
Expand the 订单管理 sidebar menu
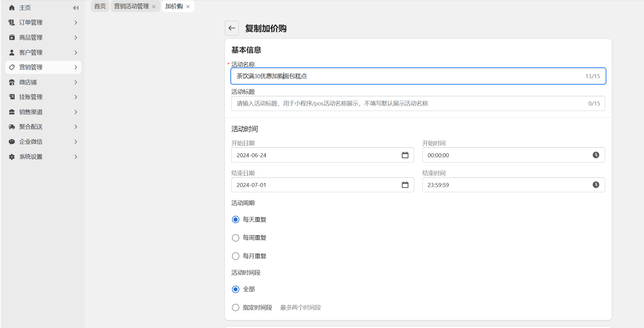(43, 23)
